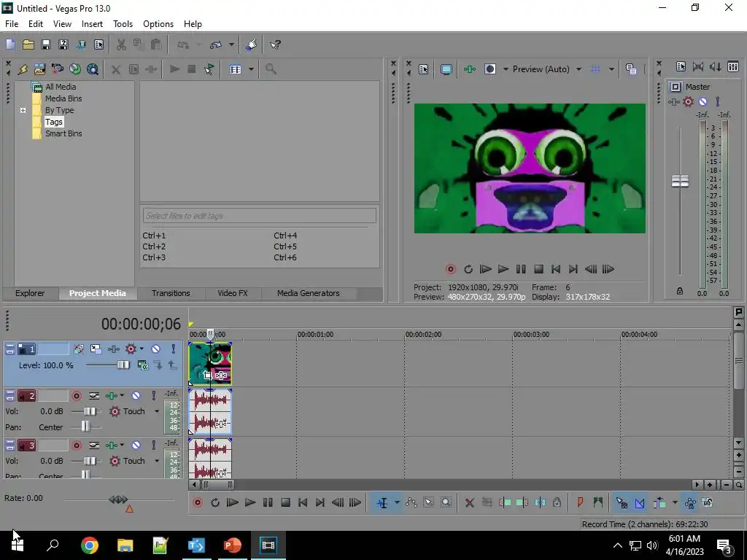
Task: Open track 1 Track FX dropdown arrow
Action: click(142, 349)
